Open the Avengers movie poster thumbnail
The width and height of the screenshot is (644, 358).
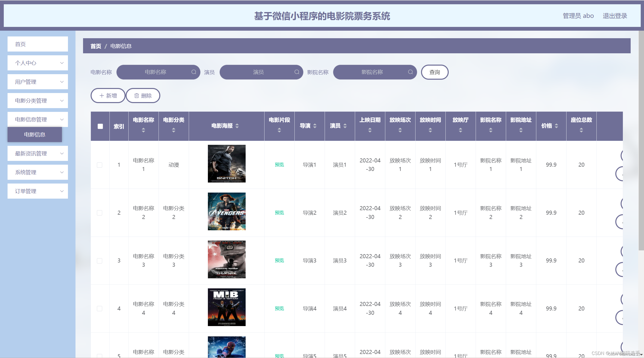pyautogui.click(x=227, y=211)
